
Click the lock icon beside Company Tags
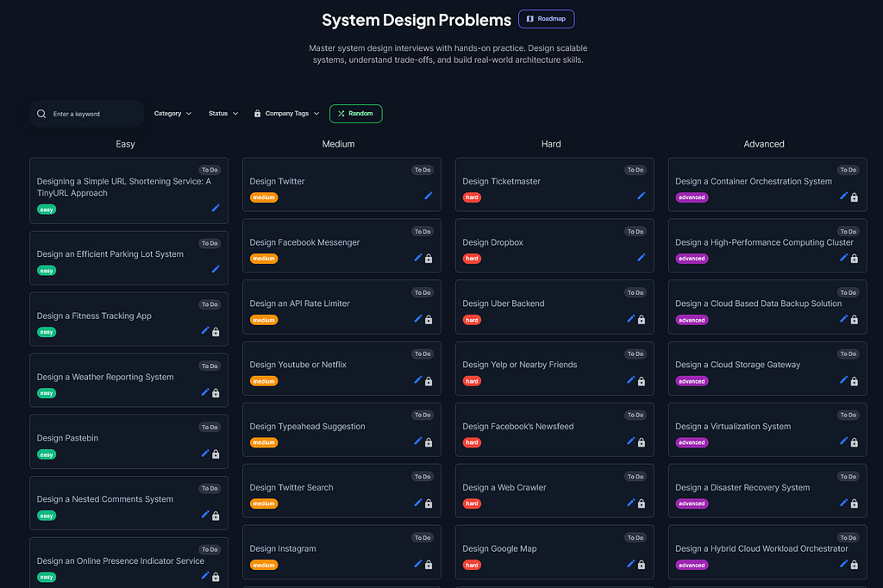pos(257,114)
